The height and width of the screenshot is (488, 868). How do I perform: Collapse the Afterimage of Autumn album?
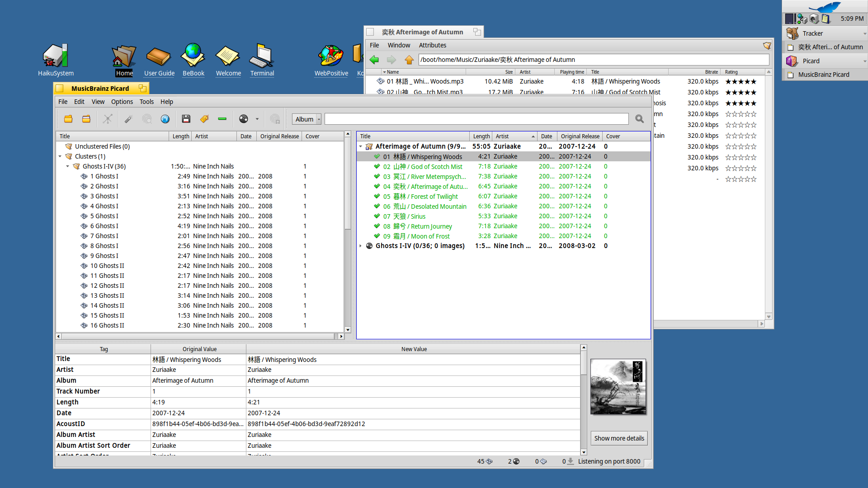[x=361, y=146]
